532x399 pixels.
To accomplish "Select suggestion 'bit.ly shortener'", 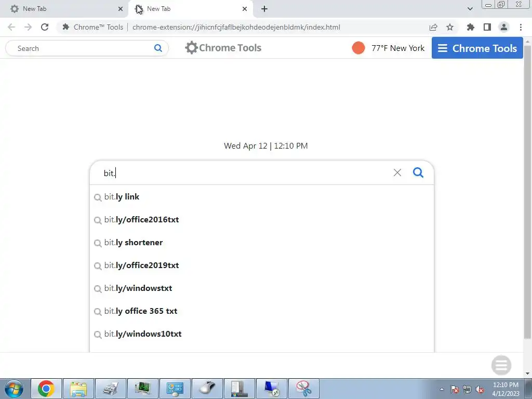I will pos(262,243).
